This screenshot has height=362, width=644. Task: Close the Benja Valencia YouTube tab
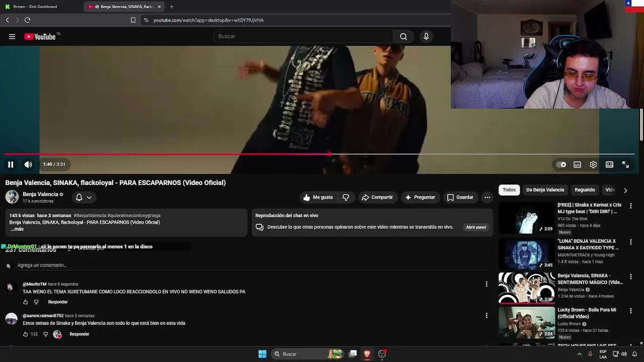tap(159, 7)
